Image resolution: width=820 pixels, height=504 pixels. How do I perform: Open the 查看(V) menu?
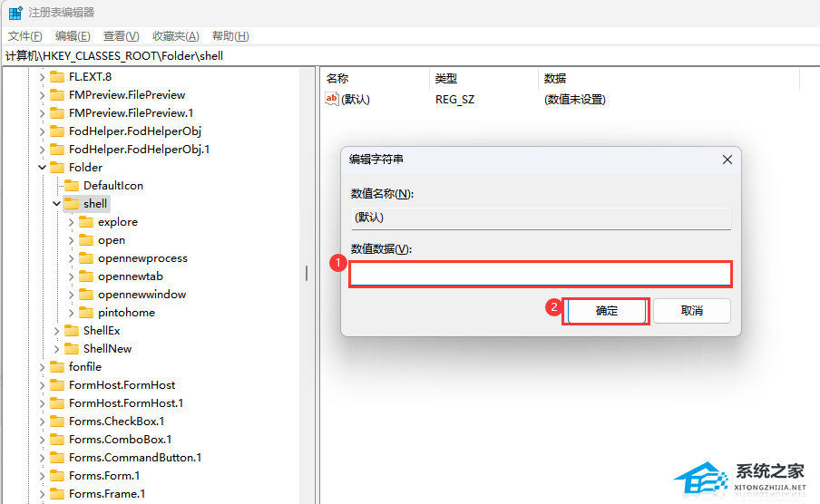[122, 36]
